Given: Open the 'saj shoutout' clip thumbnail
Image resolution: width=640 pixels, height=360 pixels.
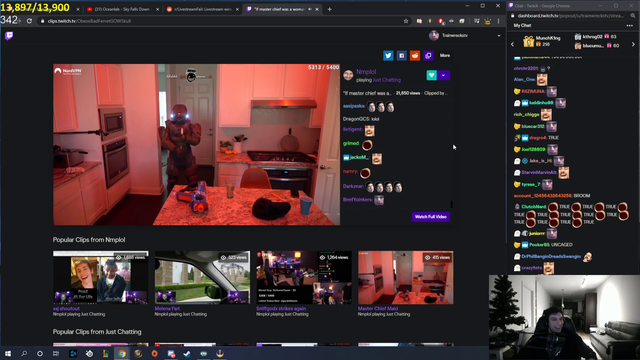Looking at the screenshot, I should 101,278.
